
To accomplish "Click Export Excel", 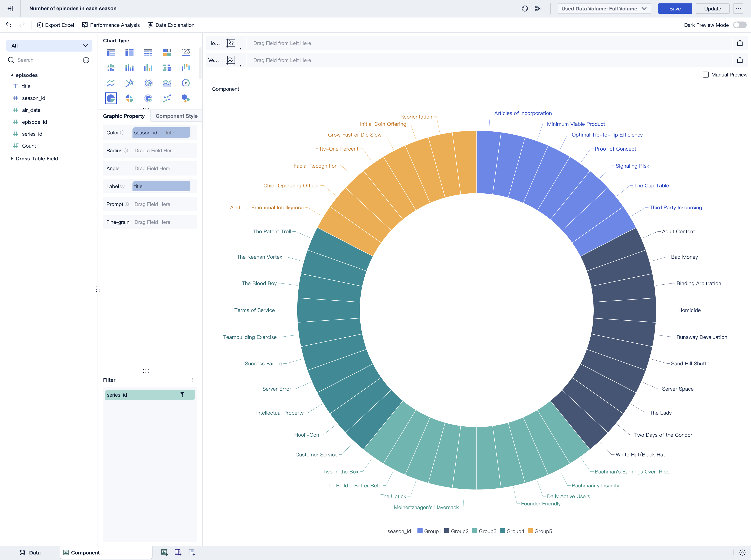I will point(56,25).
